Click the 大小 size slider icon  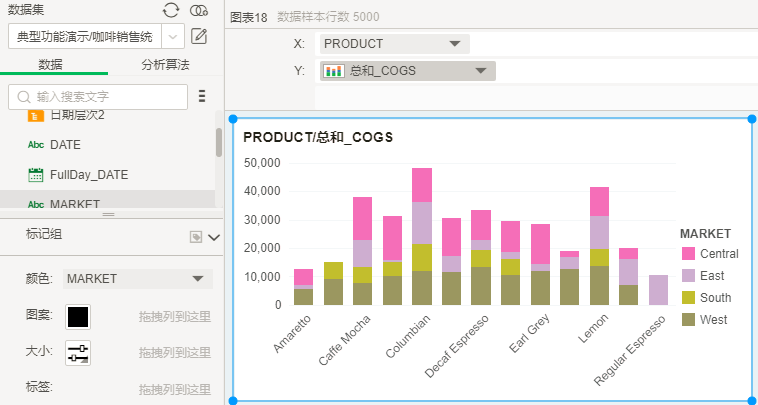(x=78, y=353)
